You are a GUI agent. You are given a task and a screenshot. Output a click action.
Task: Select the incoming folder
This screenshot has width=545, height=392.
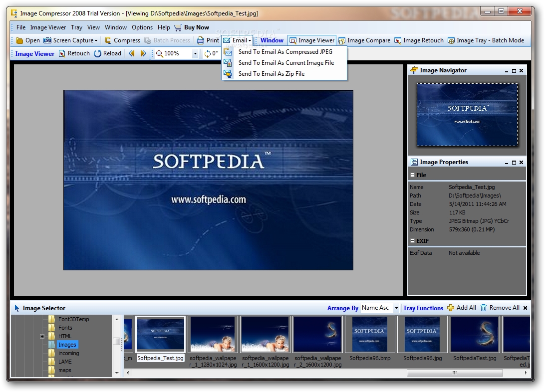[68, 353]
